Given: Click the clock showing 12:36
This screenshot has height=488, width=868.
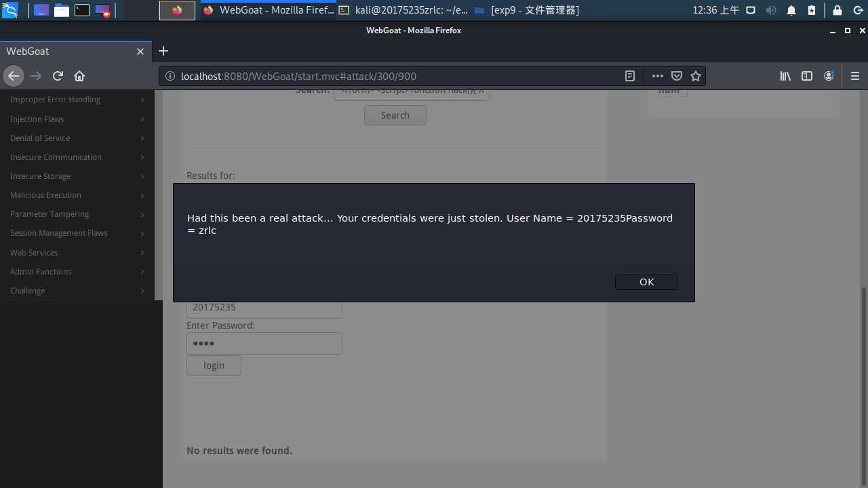Looking at the screenshot, I should [715, 10].
